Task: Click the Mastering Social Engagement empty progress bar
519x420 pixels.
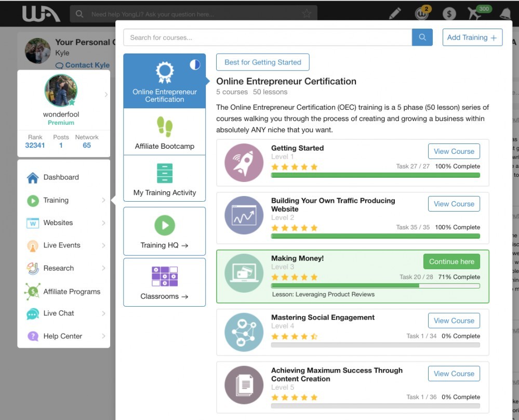Action: [375, 345]
